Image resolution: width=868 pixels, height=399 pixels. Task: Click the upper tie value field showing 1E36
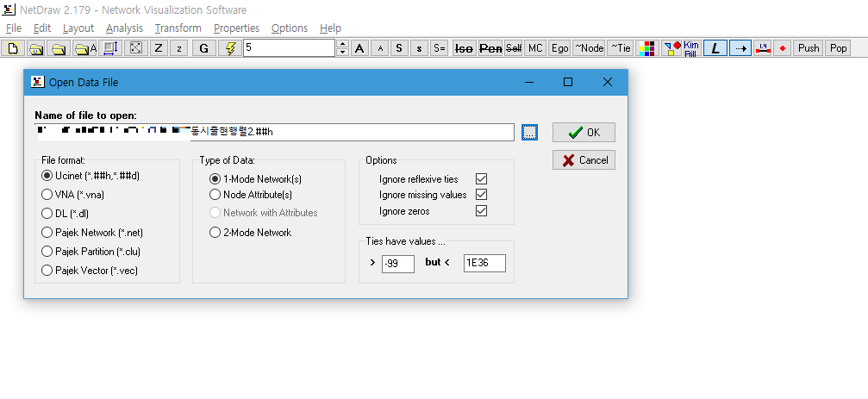tap(485, 264)
